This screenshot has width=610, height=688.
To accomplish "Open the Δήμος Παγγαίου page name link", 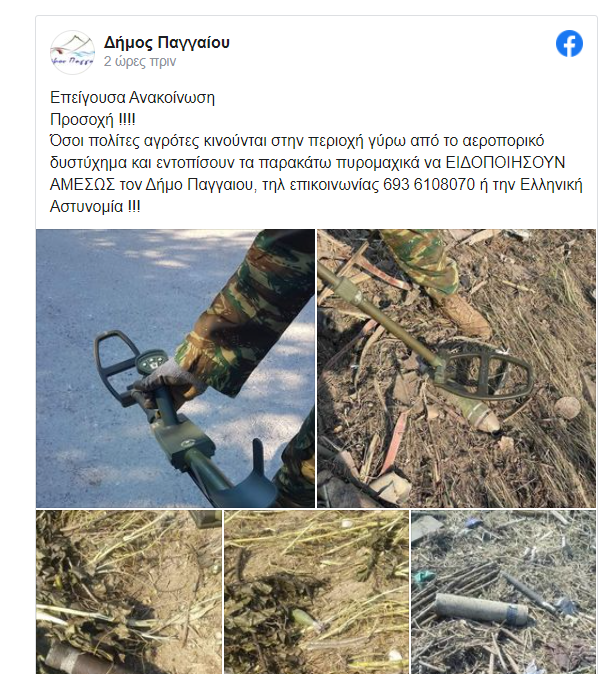I will tap(167, 43).
